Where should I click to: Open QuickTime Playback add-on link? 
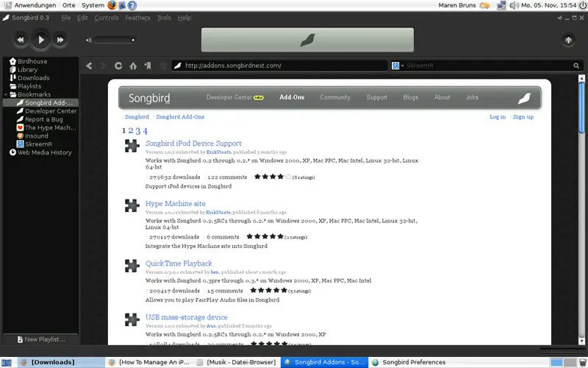[179, 263]
